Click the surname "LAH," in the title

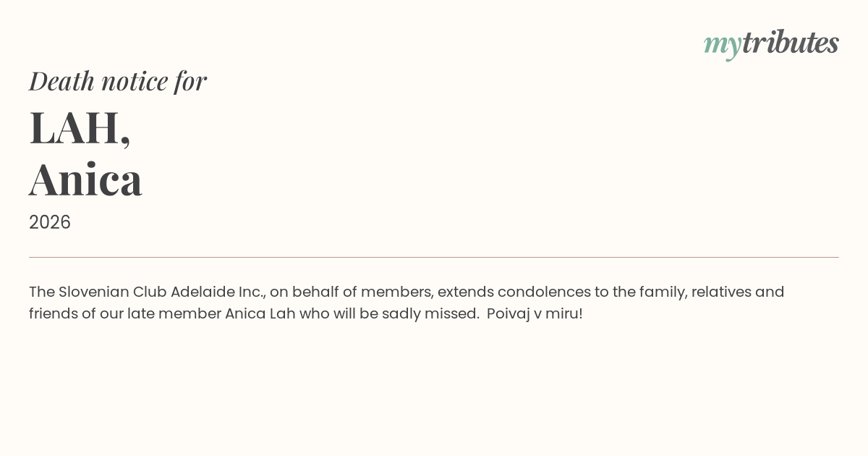80,127
